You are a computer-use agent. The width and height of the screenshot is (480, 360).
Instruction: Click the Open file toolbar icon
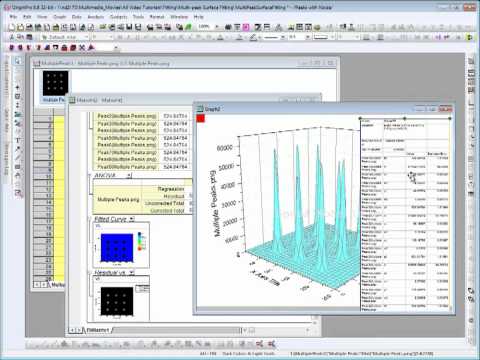coord(21,27)
